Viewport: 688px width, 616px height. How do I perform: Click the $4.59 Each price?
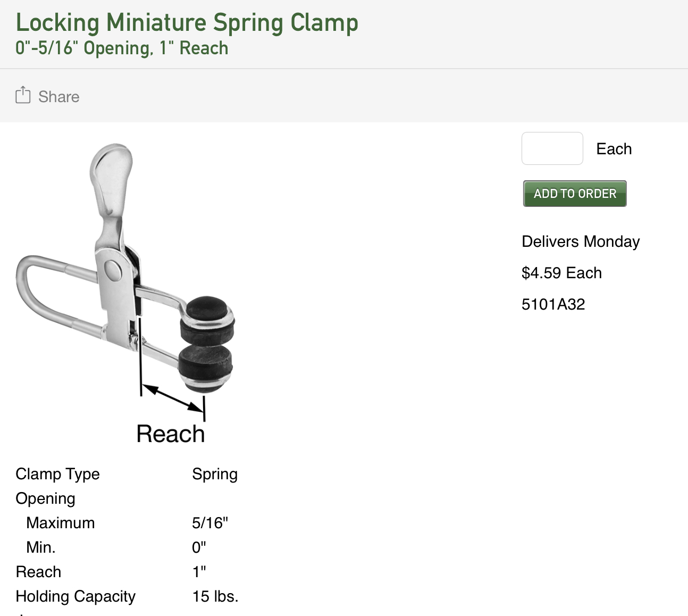561,273
